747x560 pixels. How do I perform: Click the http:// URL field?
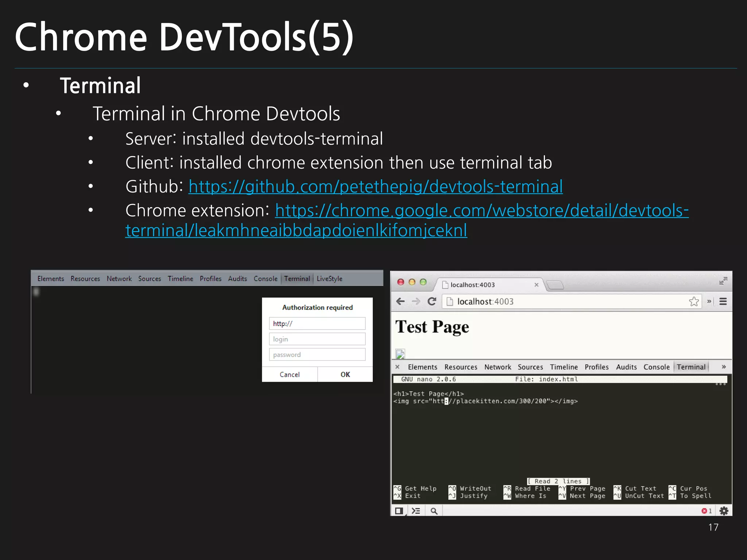pos(317,323)
